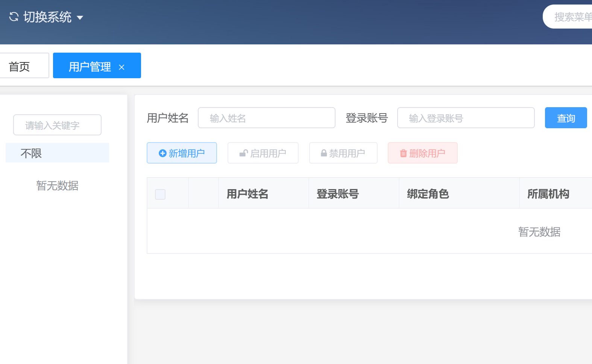Focus the 搜索菜单 search box
Viewport: 592px width, 364px height.
click(x=567, y=17)
